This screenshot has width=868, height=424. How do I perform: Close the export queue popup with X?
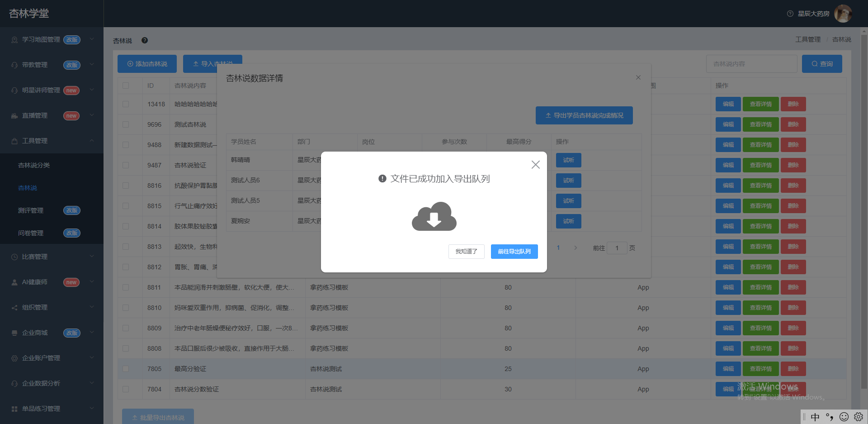coord(535,165)
